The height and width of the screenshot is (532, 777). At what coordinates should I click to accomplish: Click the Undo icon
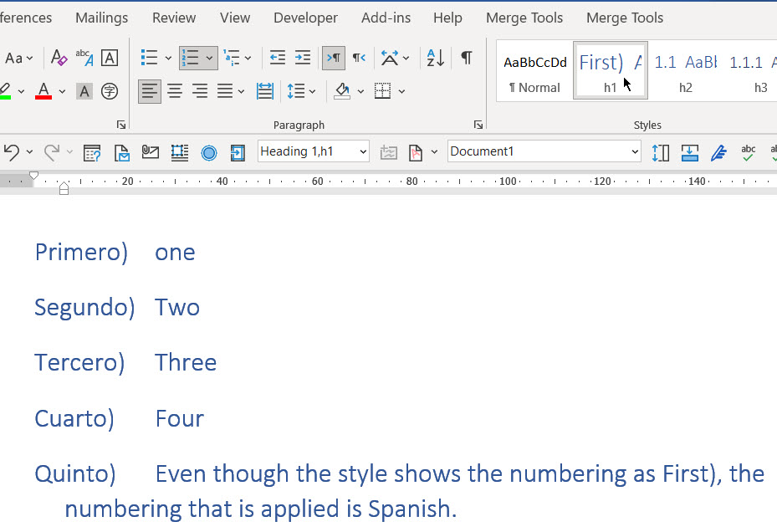[x=13, y=152]
